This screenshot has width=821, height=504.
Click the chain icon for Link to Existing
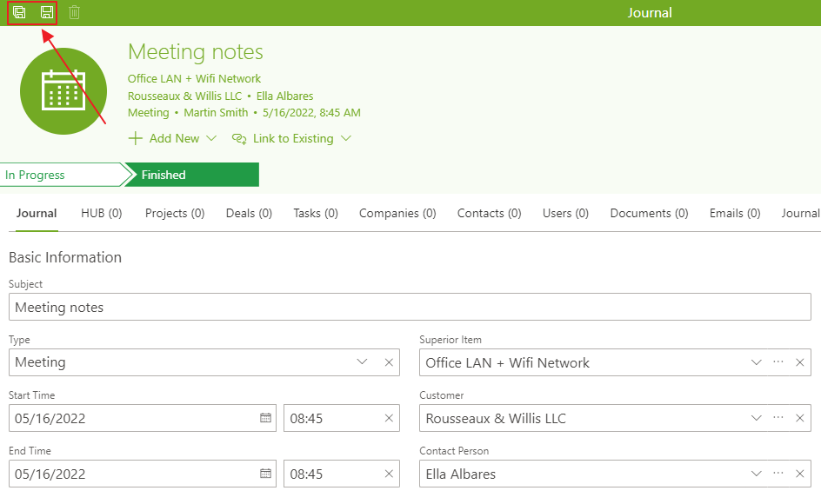coord(239,139)
